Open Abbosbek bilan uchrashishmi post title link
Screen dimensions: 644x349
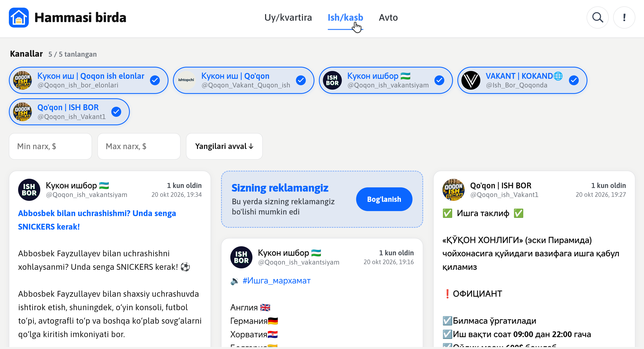[97, 220]
